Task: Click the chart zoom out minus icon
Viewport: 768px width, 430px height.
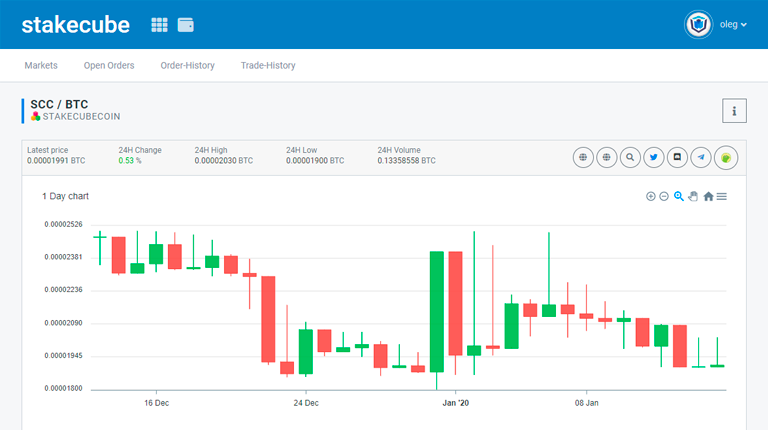Action: [x=664, y=196]
